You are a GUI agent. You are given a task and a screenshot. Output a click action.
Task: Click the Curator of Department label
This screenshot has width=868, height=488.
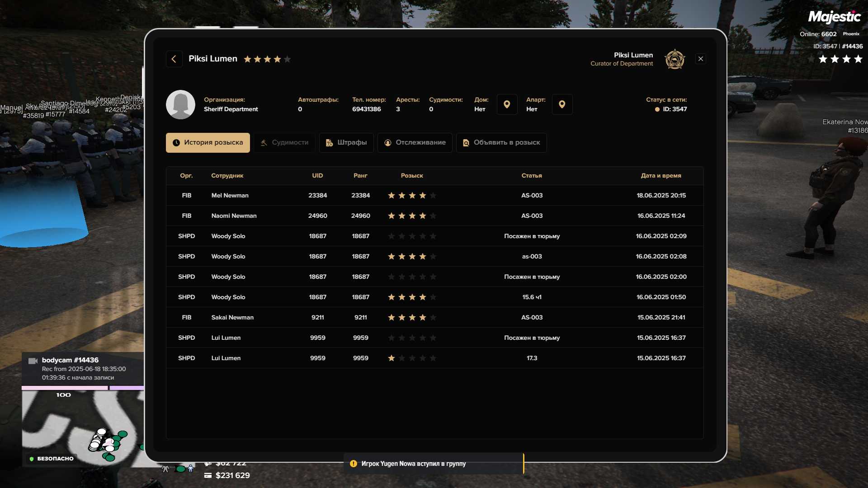622,64
